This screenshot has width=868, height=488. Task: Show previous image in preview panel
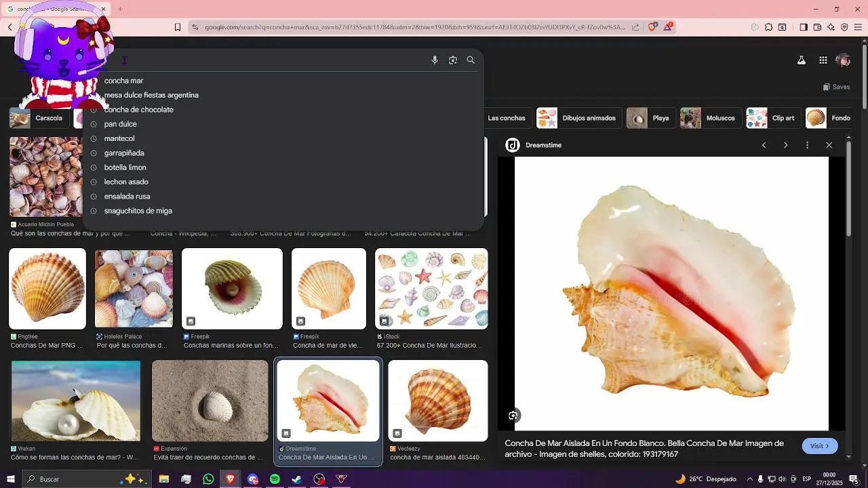point(764,145)
